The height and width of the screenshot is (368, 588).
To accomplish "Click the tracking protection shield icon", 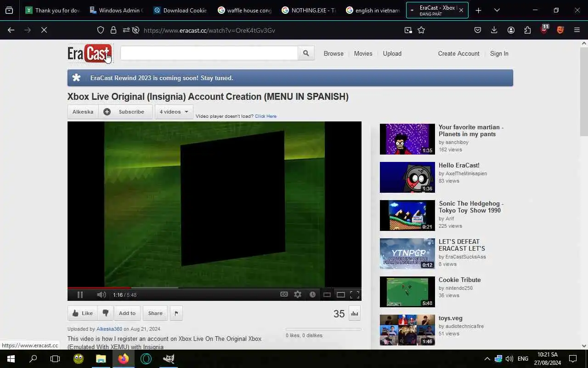I will [x=101, y=30].
